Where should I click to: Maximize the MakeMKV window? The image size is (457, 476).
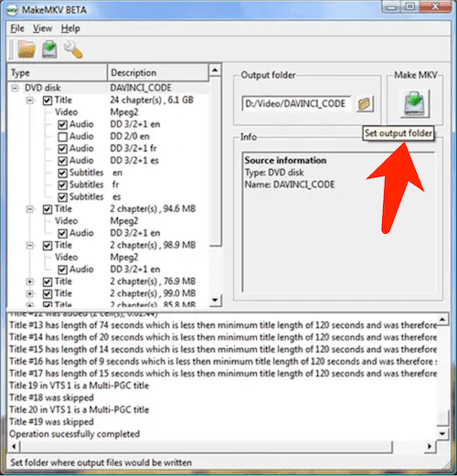coord(410,6)
